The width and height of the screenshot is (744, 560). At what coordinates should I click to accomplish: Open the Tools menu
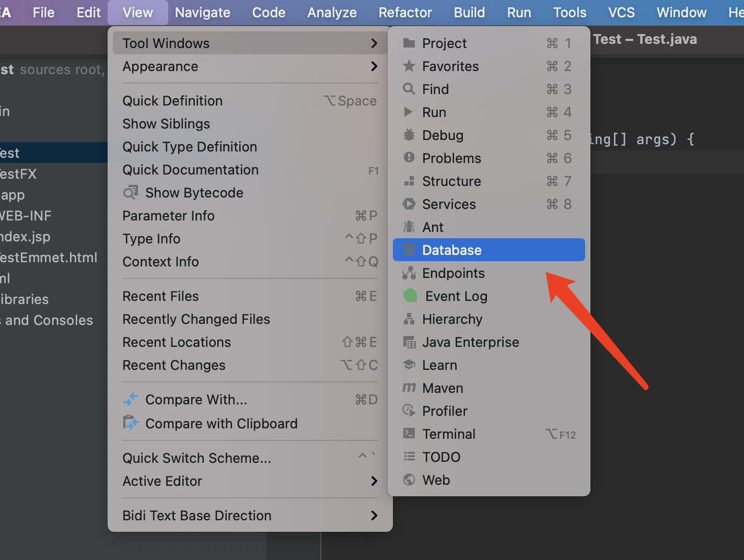(x=569, y=13)
